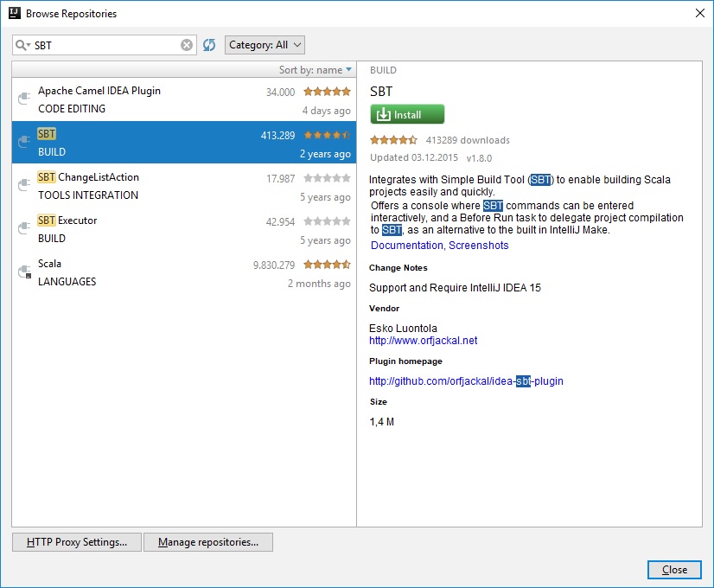
Task: Change the Sort by: name ordering
Action: [316, 70]
